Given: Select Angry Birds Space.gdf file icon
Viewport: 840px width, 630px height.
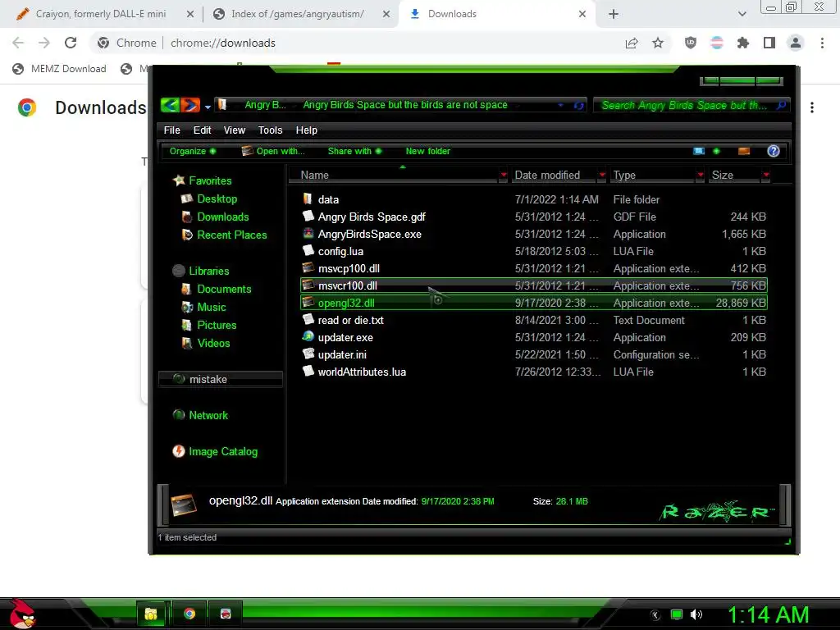Looking at the screenshot, I should (x=308, y=216).
